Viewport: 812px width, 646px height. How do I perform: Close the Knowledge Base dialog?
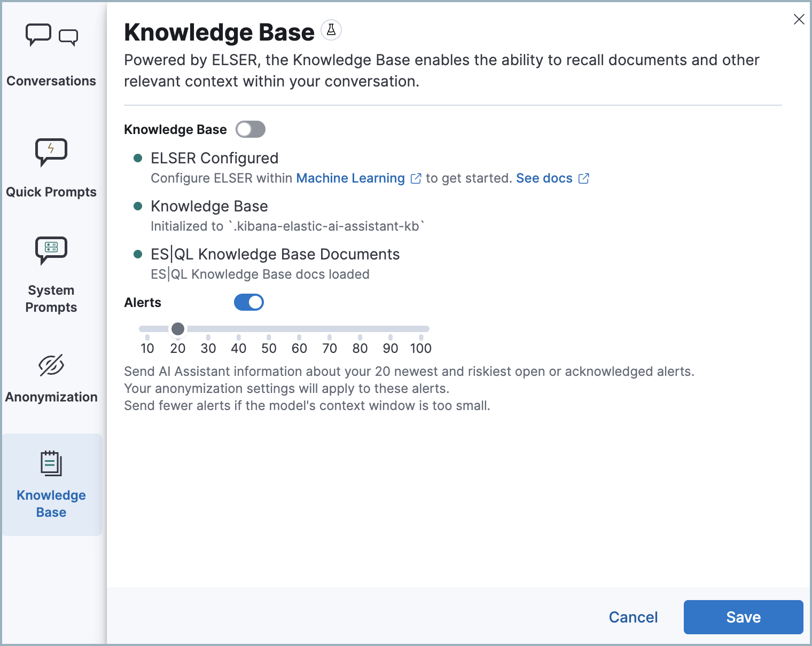pyautogui.click(x=799, y=19)
